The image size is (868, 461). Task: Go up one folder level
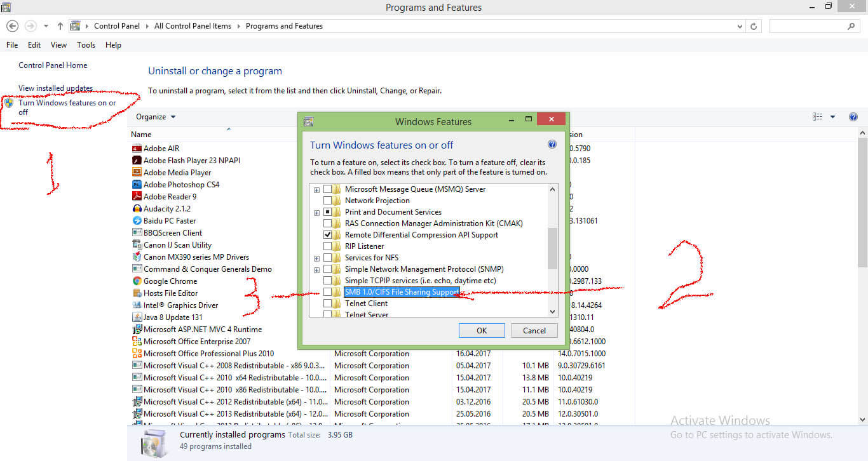(60, 26)
